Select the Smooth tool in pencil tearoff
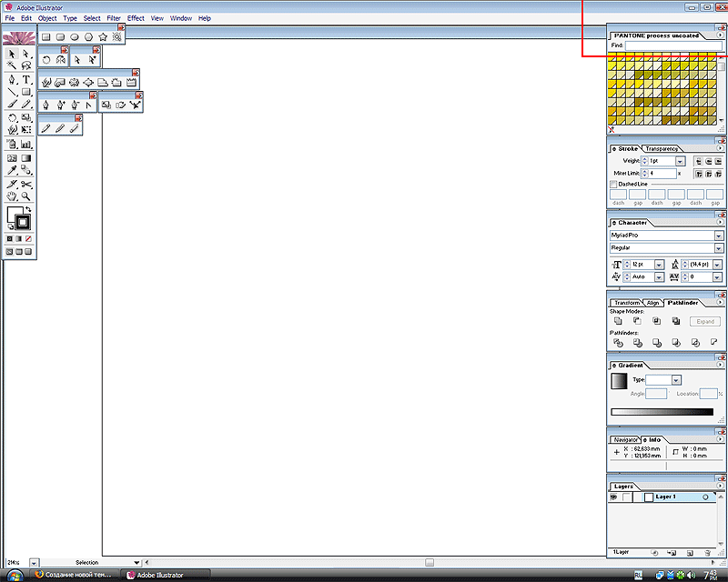 click(60, 128)
